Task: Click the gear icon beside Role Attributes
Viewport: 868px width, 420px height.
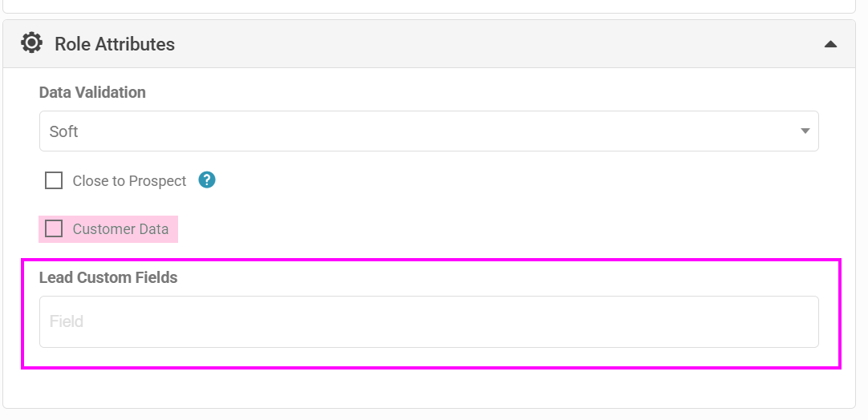Action: 31,43
